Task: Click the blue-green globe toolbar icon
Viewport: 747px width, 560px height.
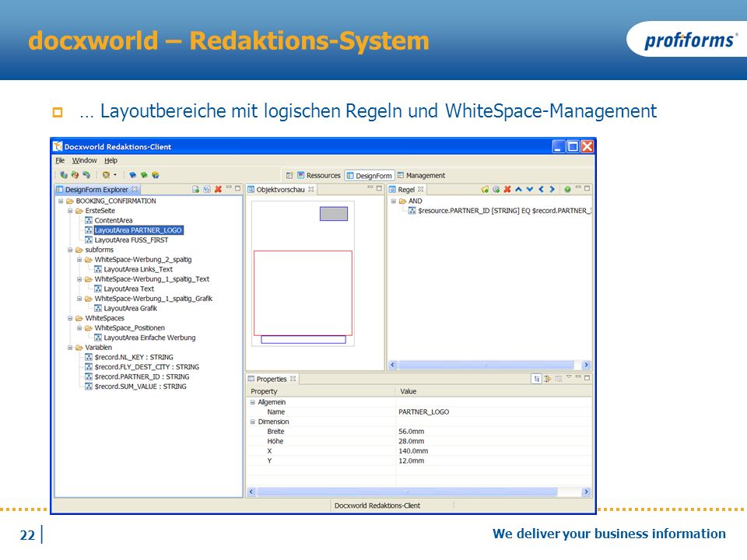Action: click(x=63, y=175)
